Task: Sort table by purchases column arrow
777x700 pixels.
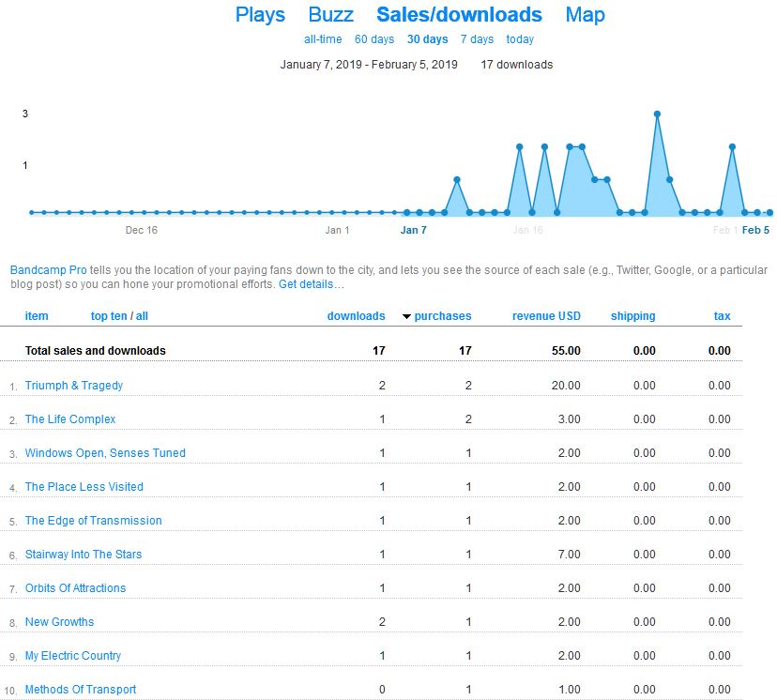Action: tap(406, 317)
